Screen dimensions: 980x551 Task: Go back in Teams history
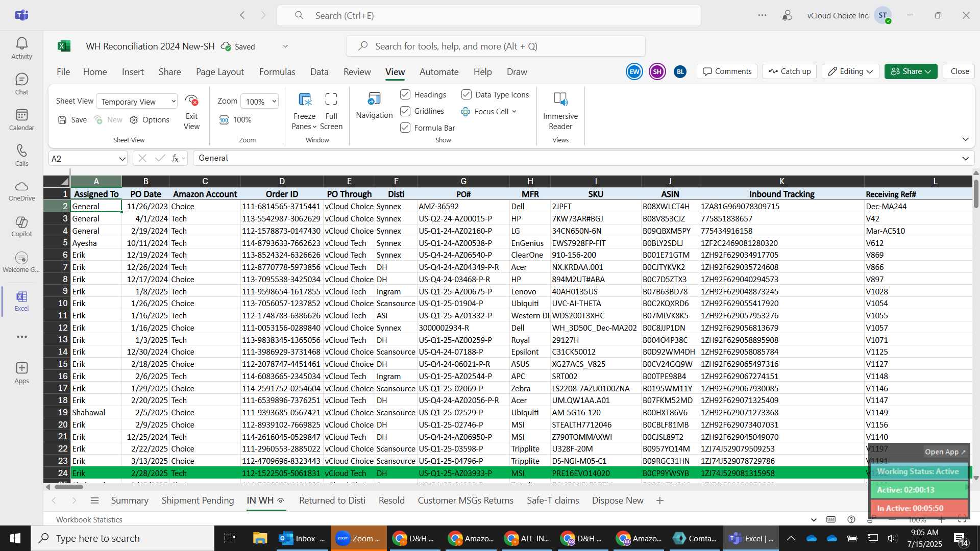pos(242,15)
